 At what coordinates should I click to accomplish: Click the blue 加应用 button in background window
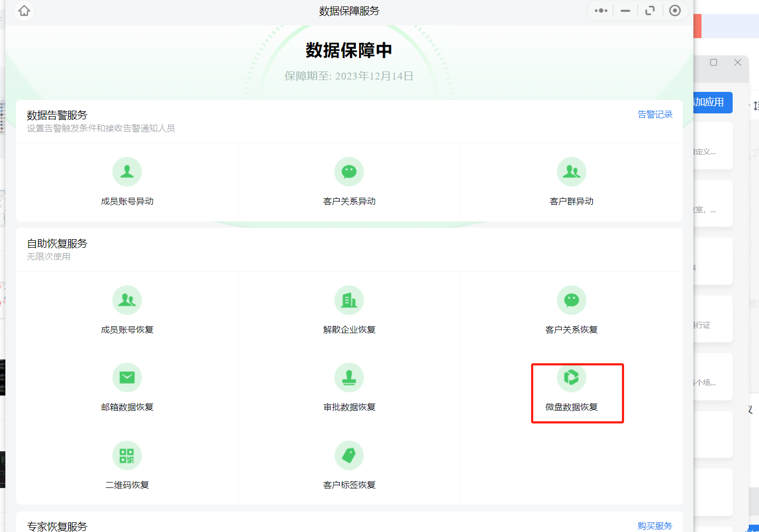point(713,102)
